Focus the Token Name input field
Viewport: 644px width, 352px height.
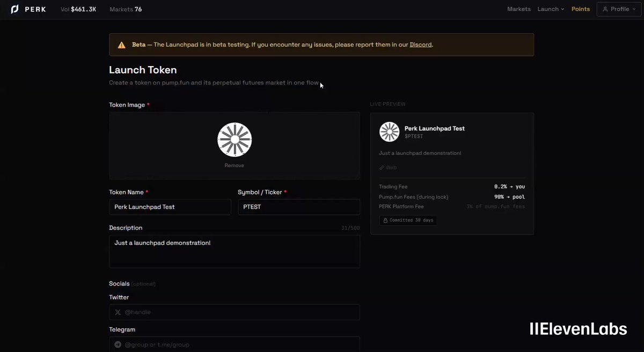[170, 207]
